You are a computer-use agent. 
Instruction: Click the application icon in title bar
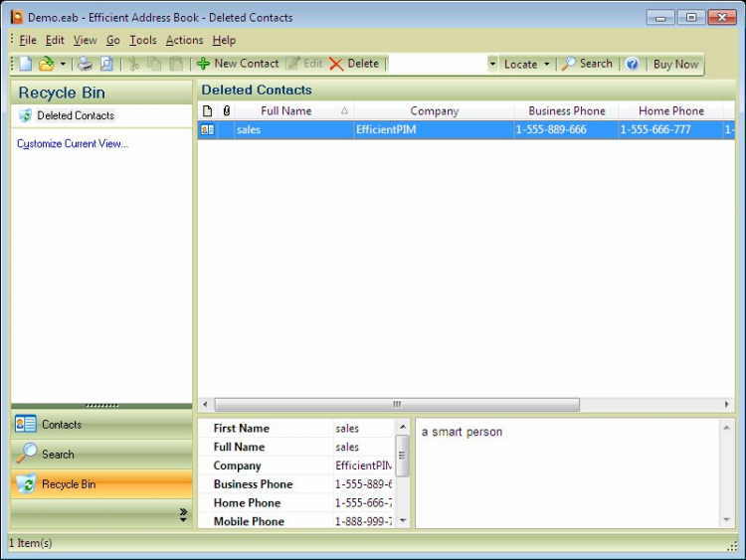point(17,18)
